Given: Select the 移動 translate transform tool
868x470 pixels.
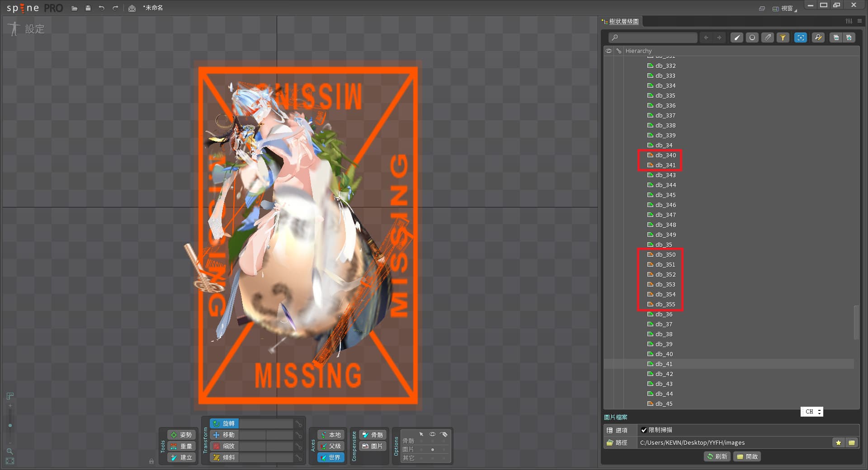Looking at the screenshot, I should 224,435.
